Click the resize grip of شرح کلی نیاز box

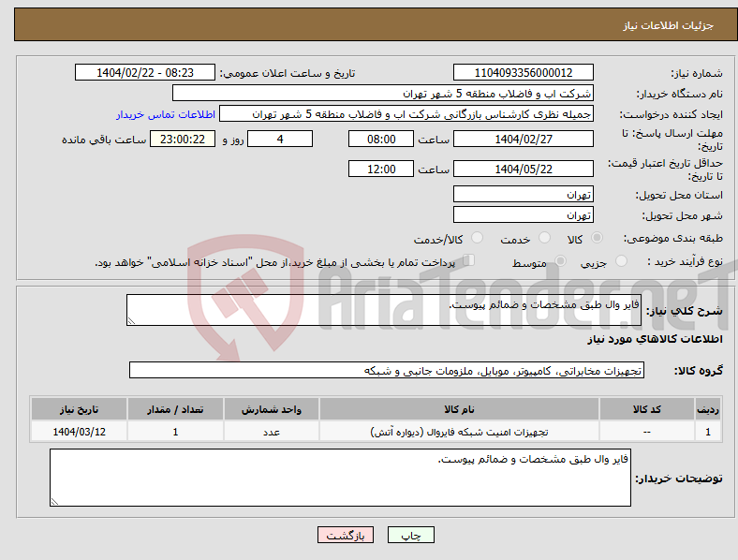click(x=131, y=321)
